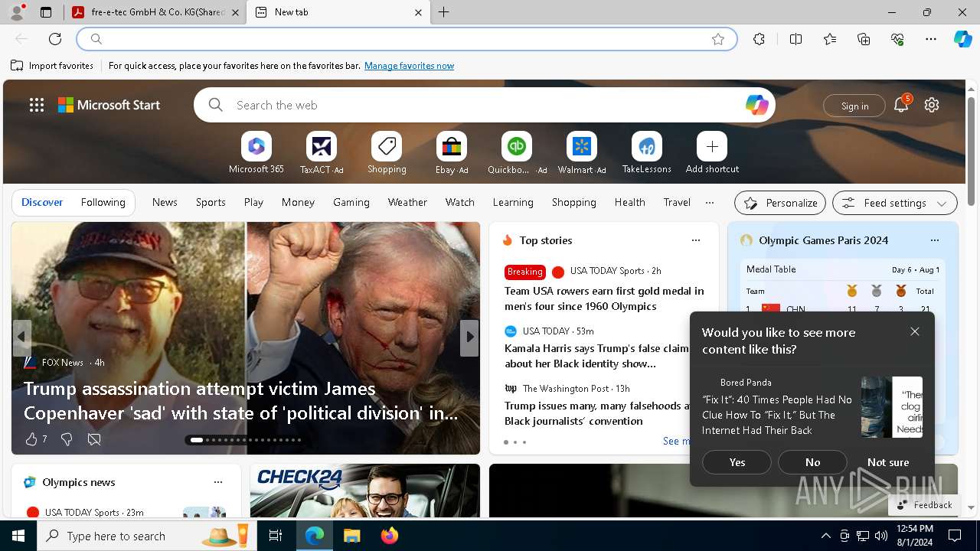Open the Favorites list icon
Viewport: 980px width, 551px height.
pos(830,39)
